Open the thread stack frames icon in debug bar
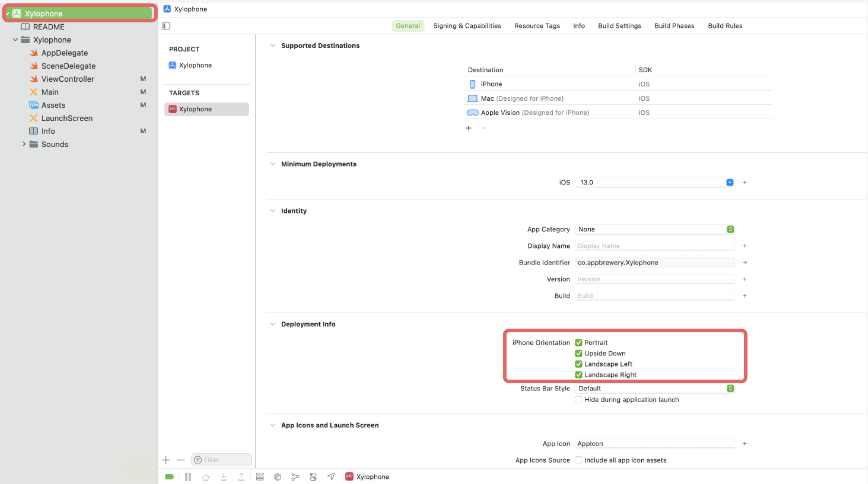 (x=260, y=477)
